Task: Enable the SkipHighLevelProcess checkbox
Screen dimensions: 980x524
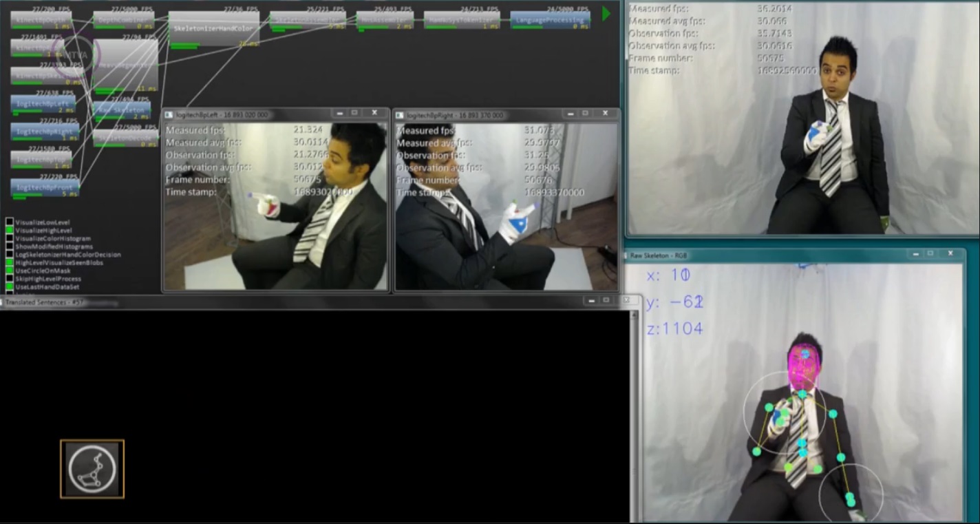Action: click(10, 279)
